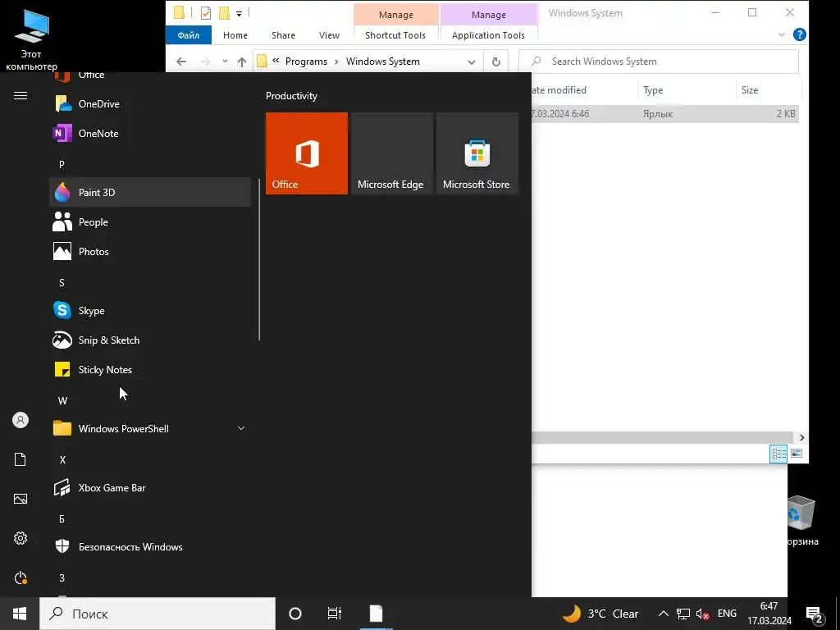Open Paint 3D app
Screen dimensions: 840x630
[150, 192]
